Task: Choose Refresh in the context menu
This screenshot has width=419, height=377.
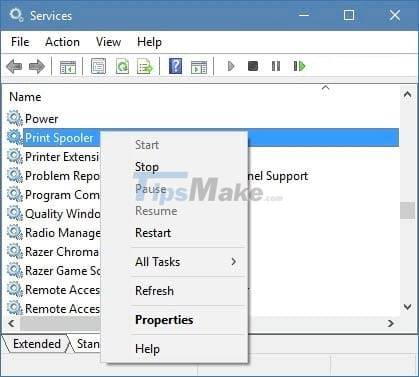Action: pyautogui.click(x=154, y=291)
